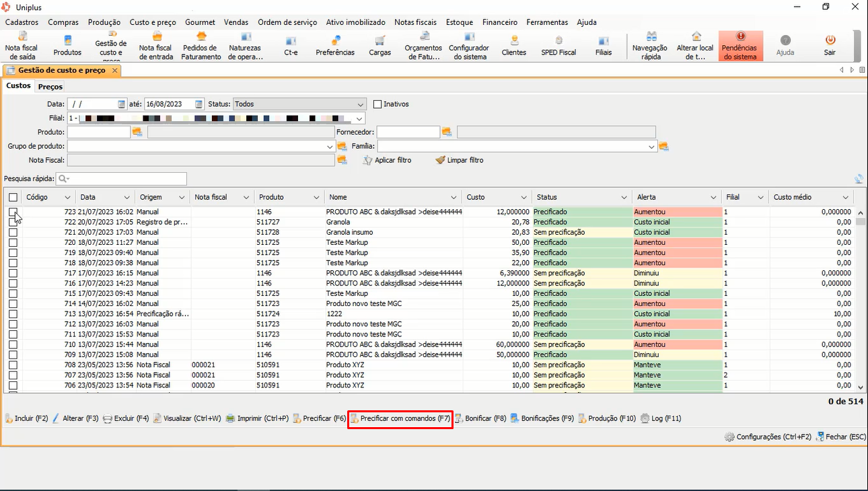Open Pendências do sistema alert icon
The image size is (868, 491).
click(x=740, y=46)
